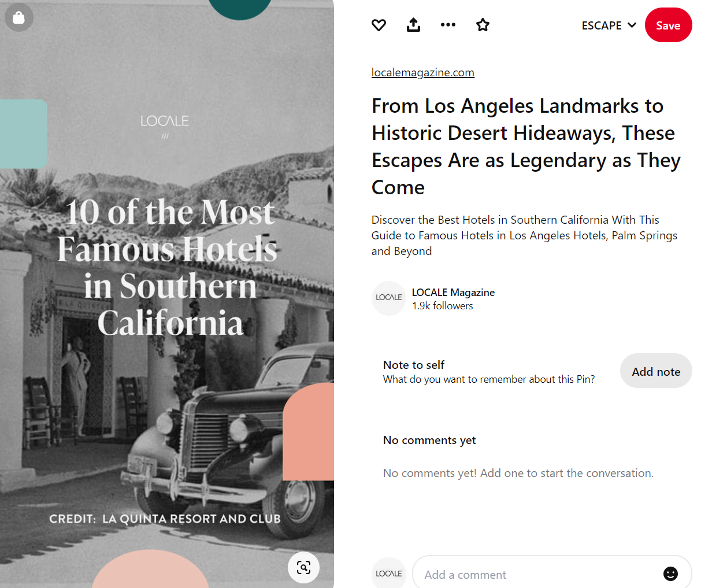Viewport: 701px width, 588px height.
Task: Click the 1.9k followers text
Action: tap(442, 306)
